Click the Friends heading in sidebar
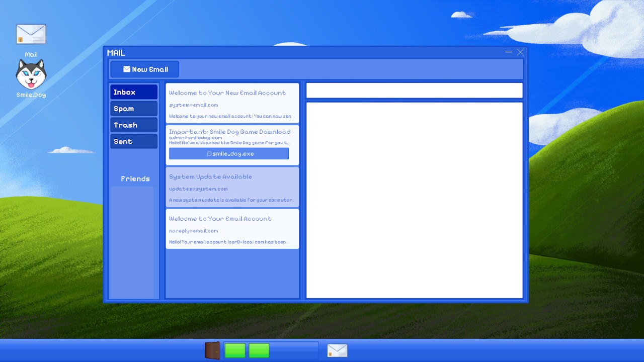644x362 pixels. [135, 178]
